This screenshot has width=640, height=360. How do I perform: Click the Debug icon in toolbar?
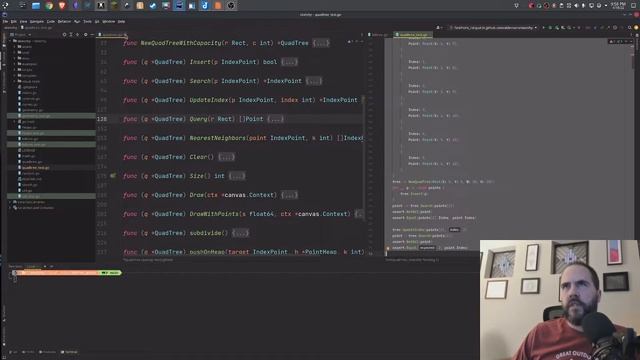[x=550, y=28]
